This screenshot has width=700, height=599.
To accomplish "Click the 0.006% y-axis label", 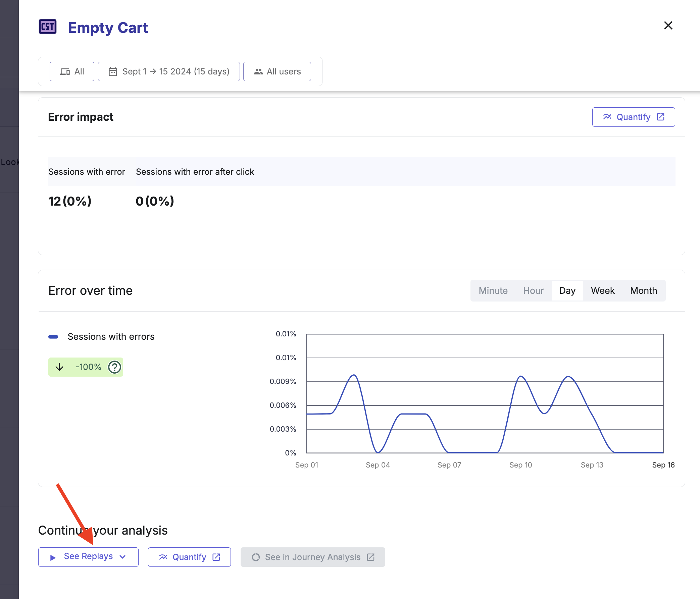I will pos(283,405).
